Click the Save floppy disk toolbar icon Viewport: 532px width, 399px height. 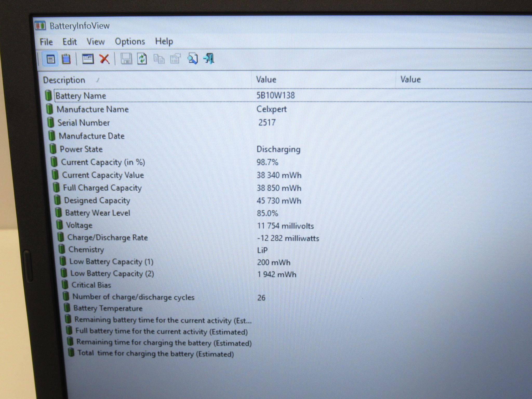(126, 59)
